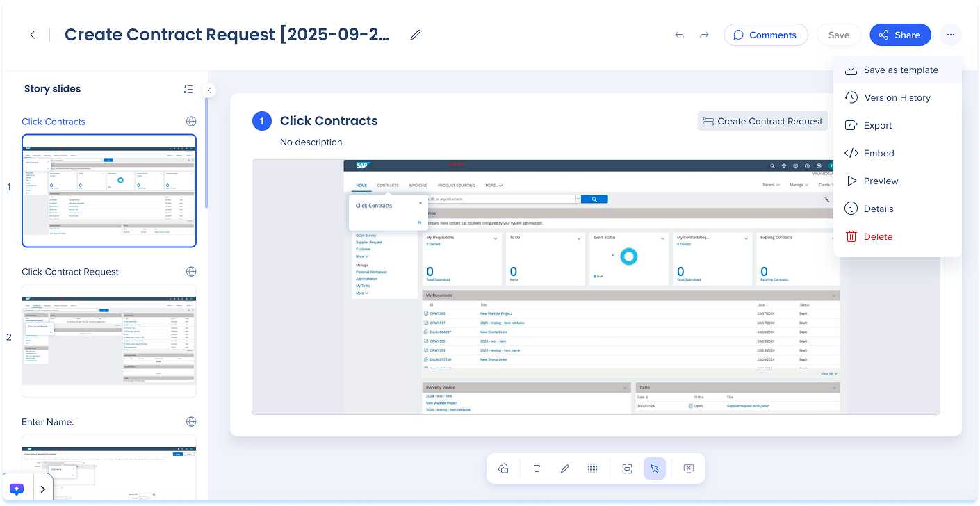The height and width of the screenshot is (506, 980).
Task: Click the undo arrow
Action: tap(679, 35)
